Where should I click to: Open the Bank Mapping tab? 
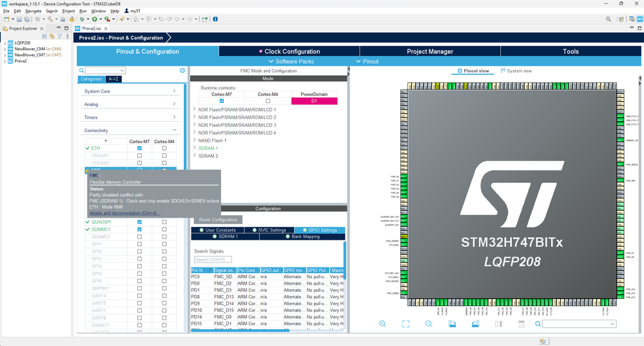[302, 236]
